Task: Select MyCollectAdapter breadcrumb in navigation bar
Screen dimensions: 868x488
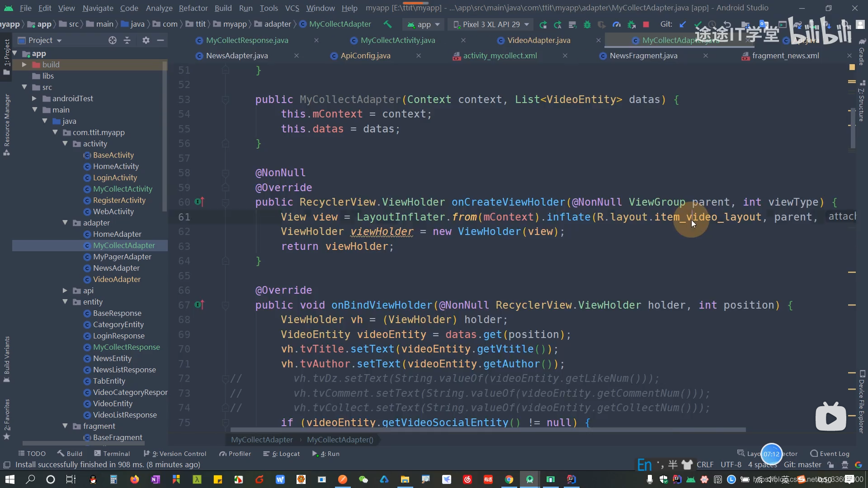Action: point(335,24)
